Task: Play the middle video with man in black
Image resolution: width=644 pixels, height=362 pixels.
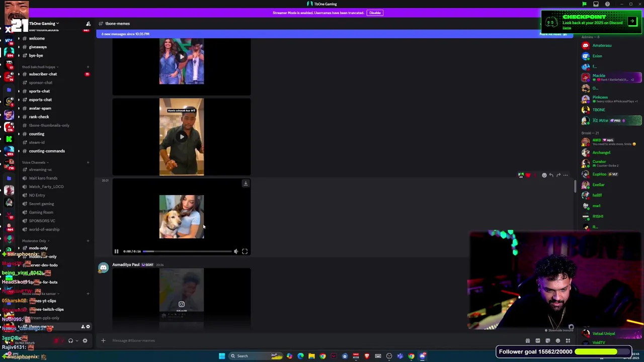Action: (x=182, y=137)
